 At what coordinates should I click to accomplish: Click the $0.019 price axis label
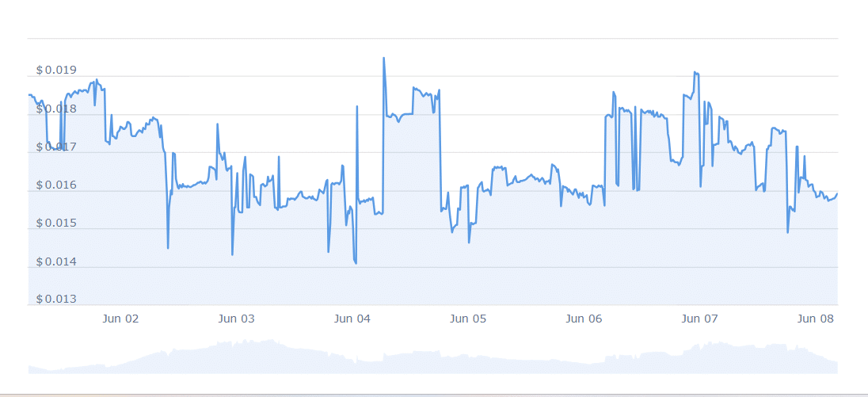click(56, 71)
